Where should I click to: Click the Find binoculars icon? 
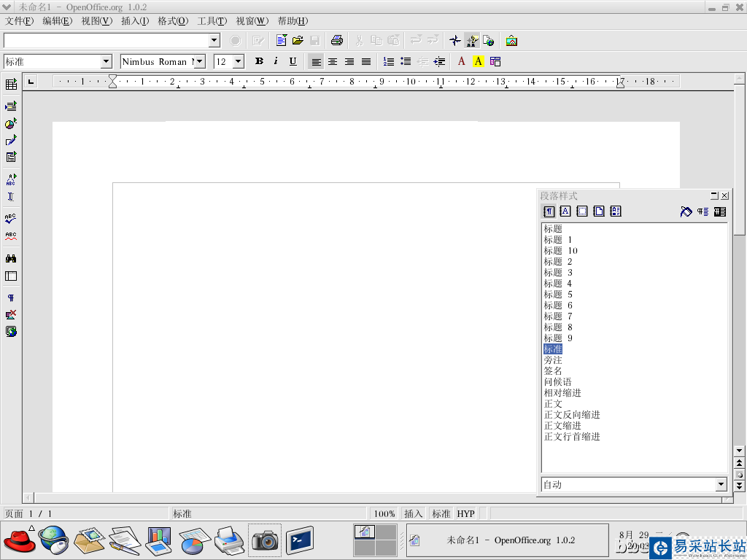pyautogui.click(x=11, y=259)
